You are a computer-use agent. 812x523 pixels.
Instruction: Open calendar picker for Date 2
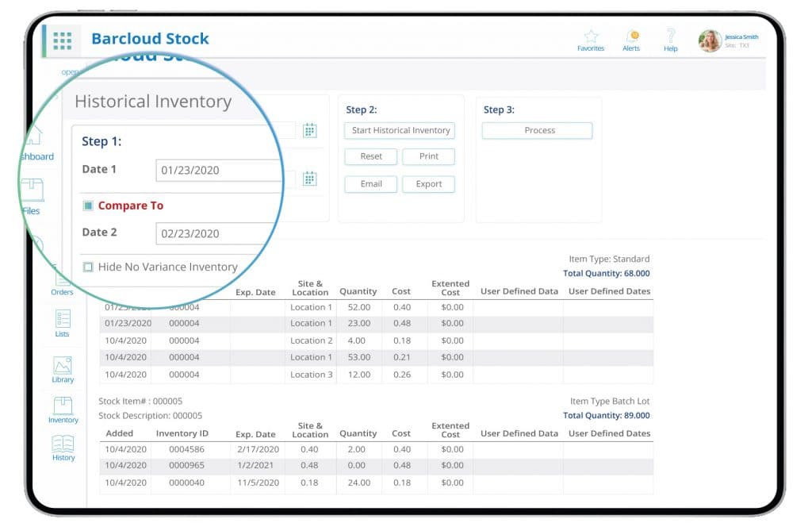[x=310, y=179]
